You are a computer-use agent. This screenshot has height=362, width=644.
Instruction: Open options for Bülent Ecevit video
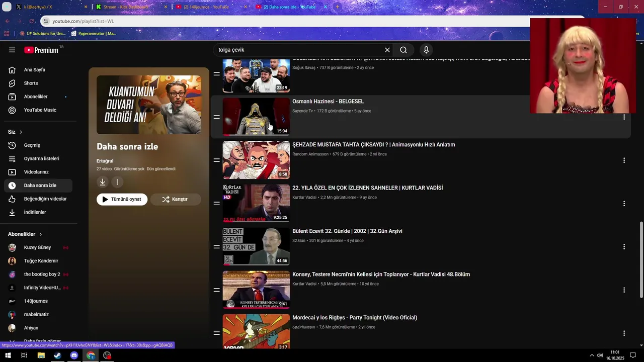624,246
